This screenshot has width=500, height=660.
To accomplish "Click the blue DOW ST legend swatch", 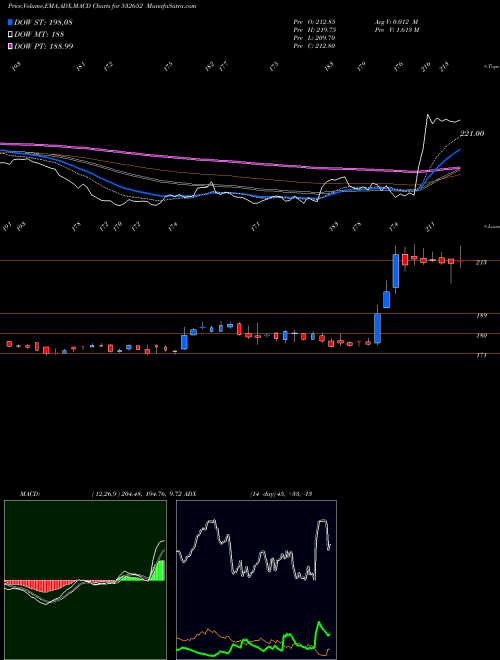I will point(10,22).
